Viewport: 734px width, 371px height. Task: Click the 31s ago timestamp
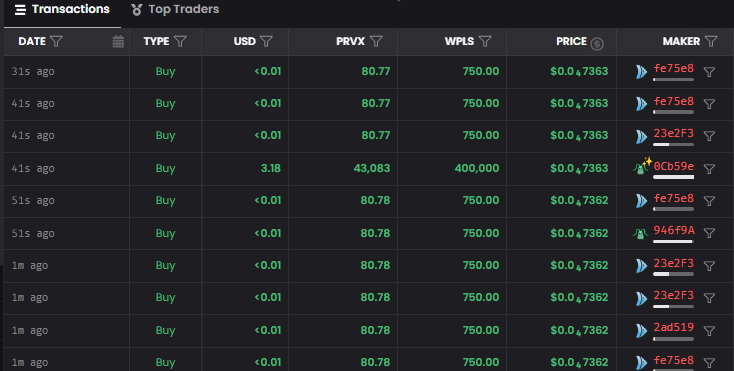[x=33, y=72]
